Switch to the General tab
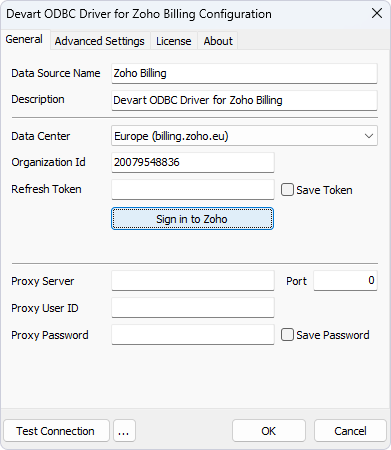The height and width of the screenshot is (450, 391). pyautogui.click(x=24, y=39)
